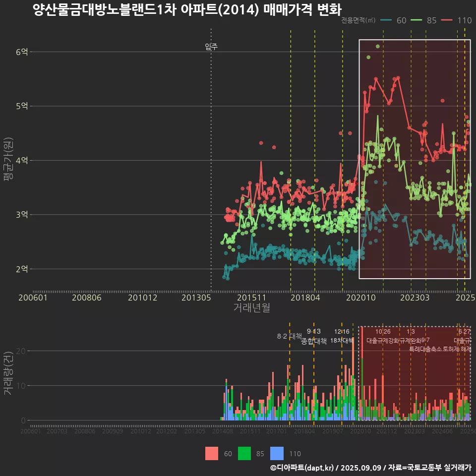The height and width of the screenshot is (476, 476).
Task: Click the 0 tick on volume axis
Action: (x=23, y=421)
